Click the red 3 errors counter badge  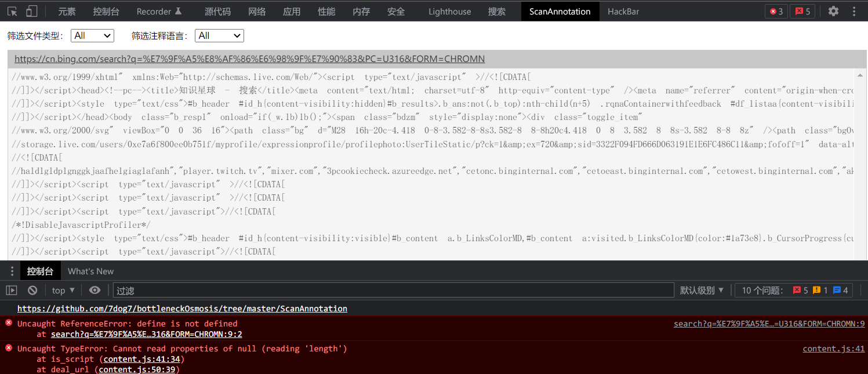(x=776, y=12)
